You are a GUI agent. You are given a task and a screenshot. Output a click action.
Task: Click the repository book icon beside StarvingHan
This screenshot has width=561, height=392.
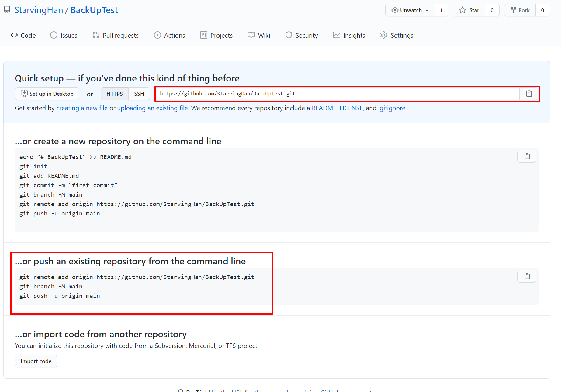pos(7,10)
